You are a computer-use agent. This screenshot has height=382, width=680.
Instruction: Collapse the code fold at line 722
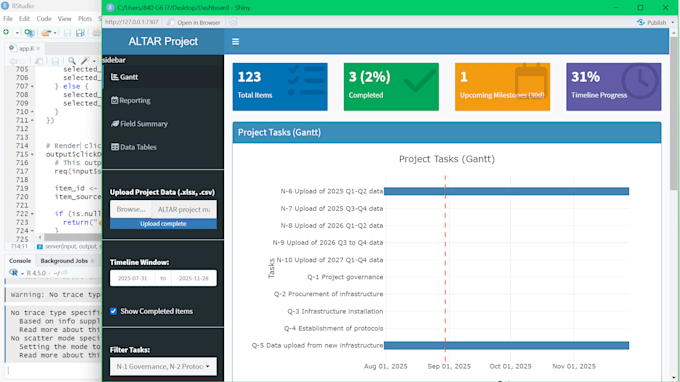pos(32,214)
